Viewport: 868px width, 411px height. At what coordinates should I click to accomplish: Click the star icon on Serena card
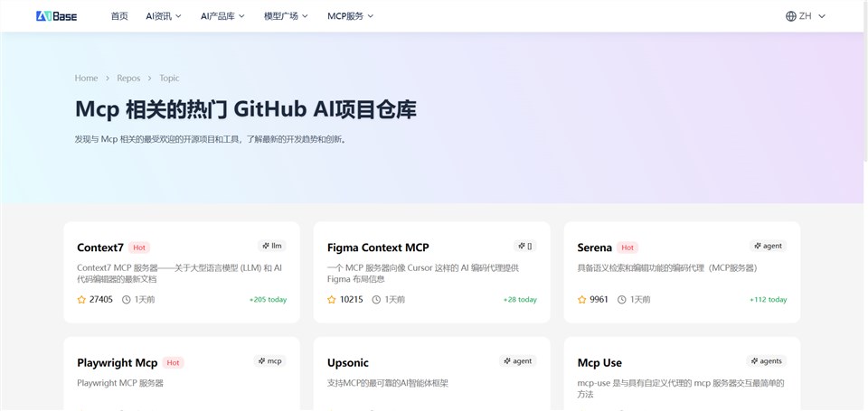coord(581,300)
